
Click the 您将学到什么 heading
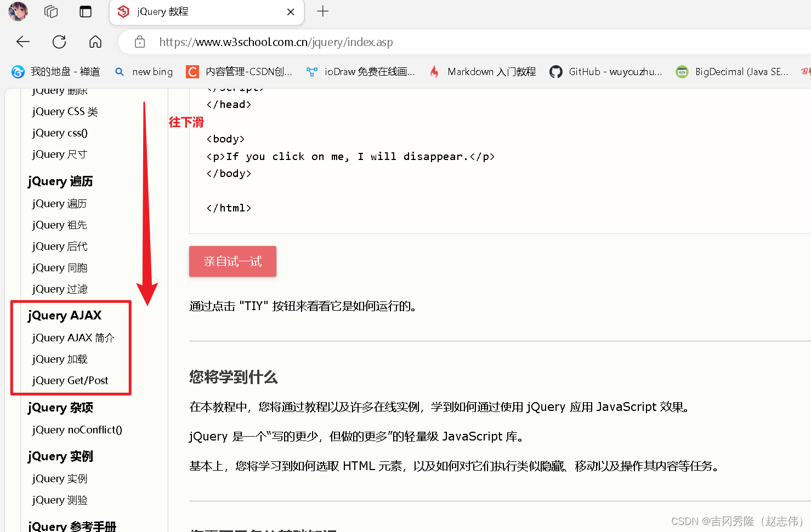[234, 377]
